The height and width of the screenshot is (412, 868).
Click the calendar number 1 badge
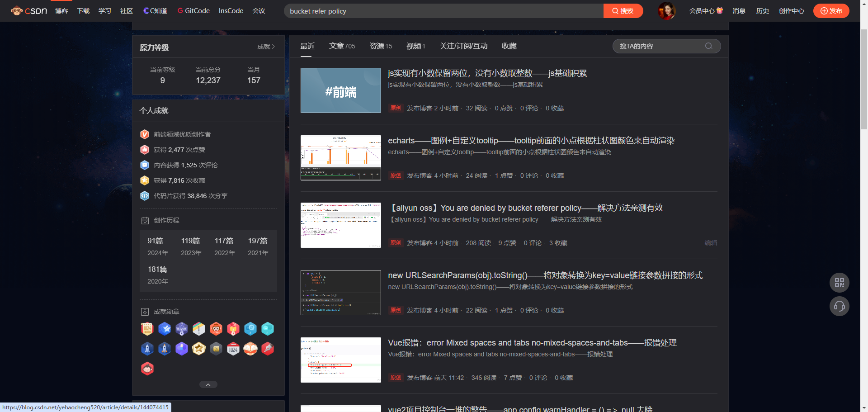pyautogui.click(x=199, y=329)
